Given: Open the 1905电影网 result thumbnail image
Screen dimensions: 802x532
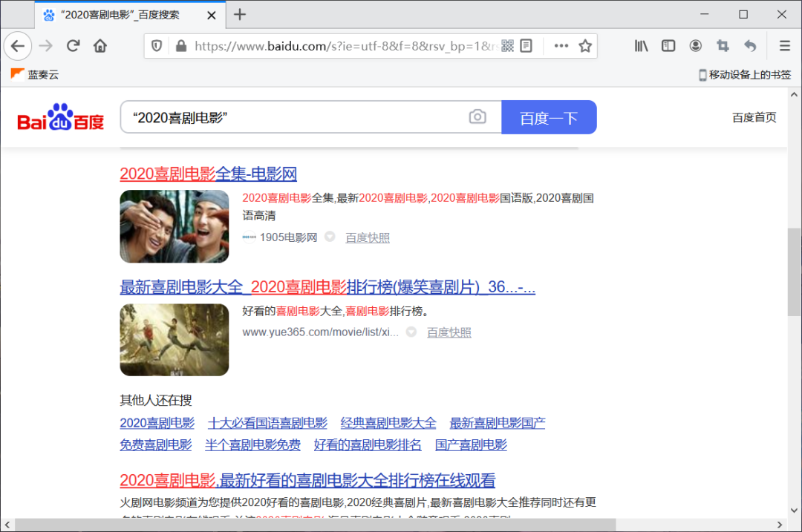Looking at the screenshot, I should pos(174,226).
